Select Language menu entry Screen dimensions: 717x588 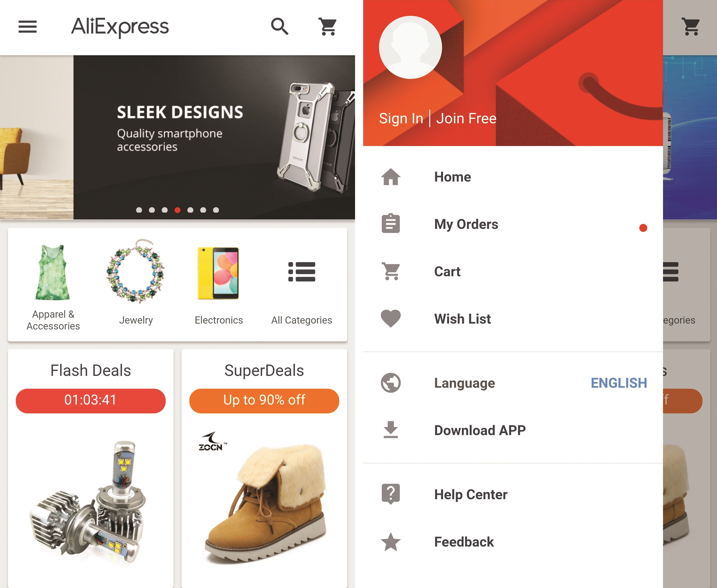tap(513, 383)
